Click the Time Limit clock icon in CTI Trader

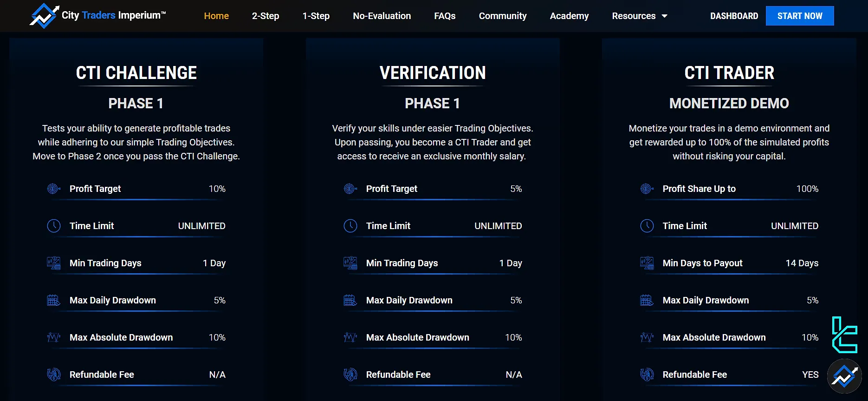[647, 226]
